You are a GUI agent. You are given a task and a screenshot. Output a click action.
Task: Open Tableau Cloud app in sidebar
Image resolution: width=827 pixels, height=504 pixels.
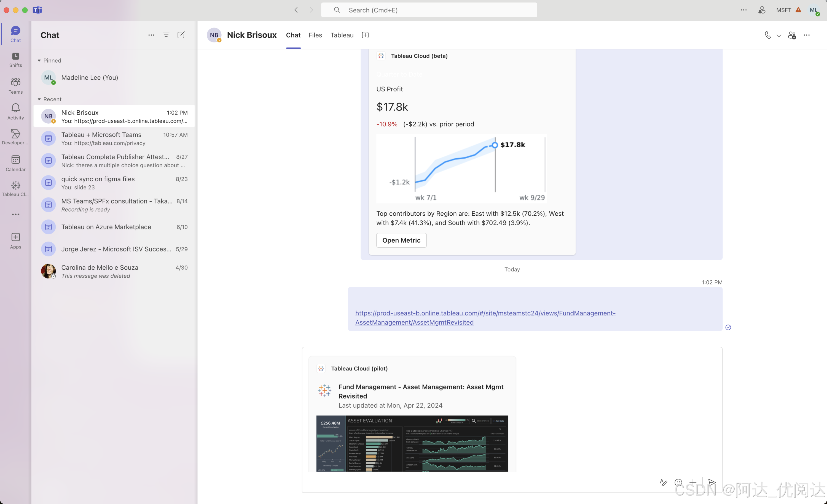[x=15, y=188]
